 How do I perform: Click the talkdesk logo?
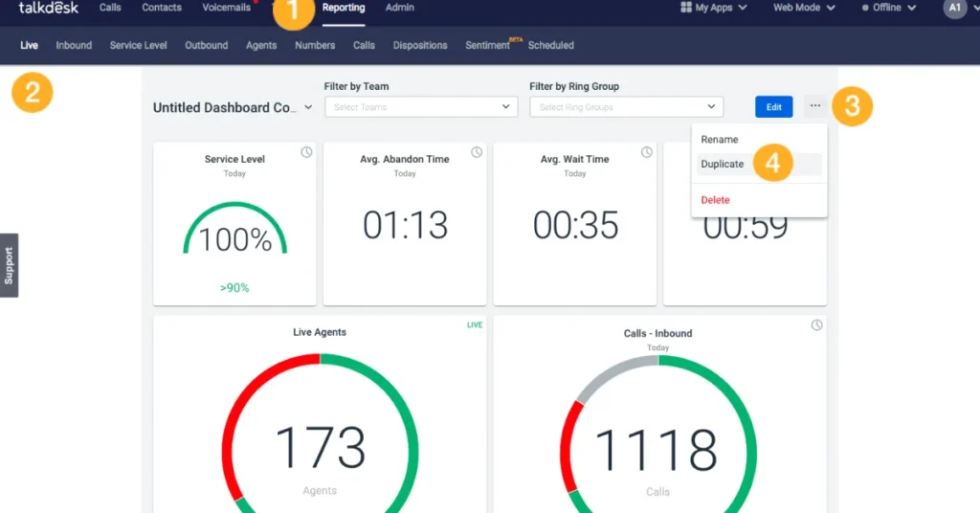[x=48, y=8]
